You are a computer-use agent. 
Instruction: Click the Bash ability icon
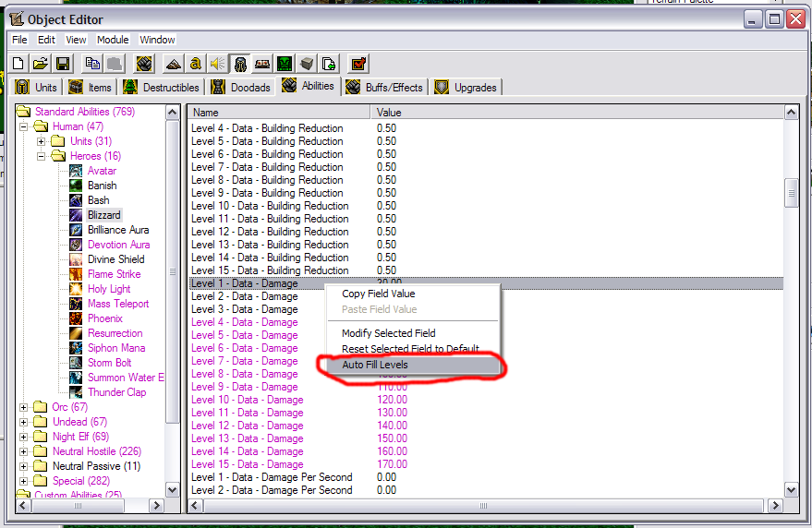(76, 200)
